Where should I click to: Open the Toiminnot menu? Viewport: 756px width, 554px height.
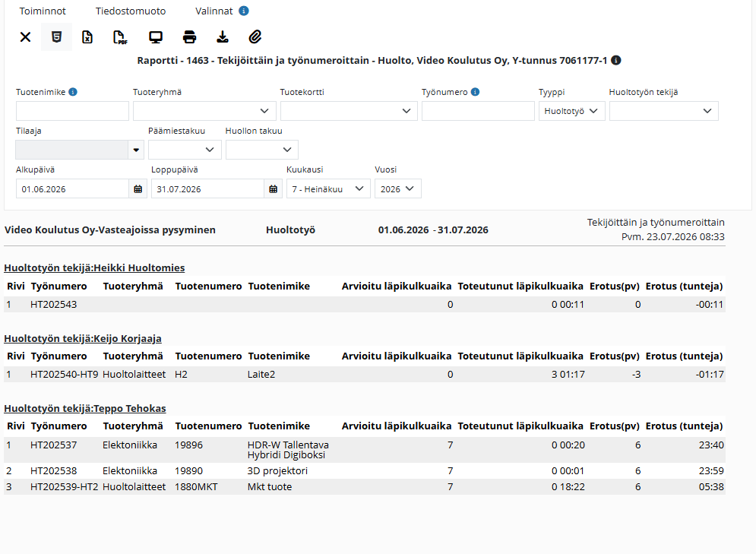click(43, 11)
